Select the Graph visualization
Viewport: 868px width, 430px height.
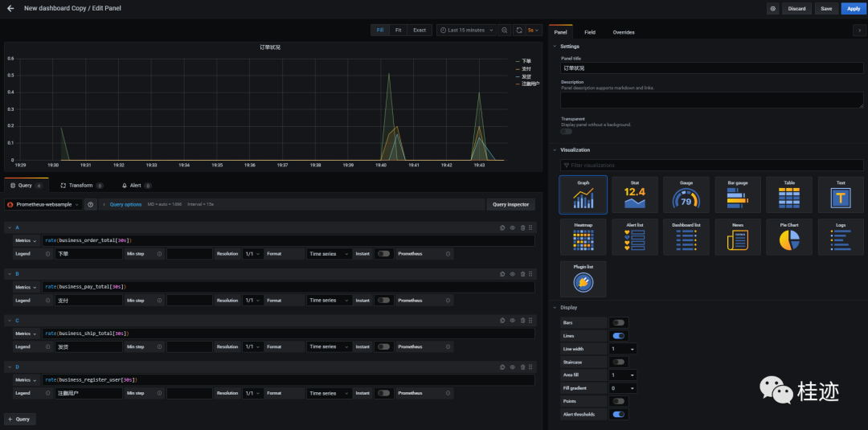coord(583,195)
